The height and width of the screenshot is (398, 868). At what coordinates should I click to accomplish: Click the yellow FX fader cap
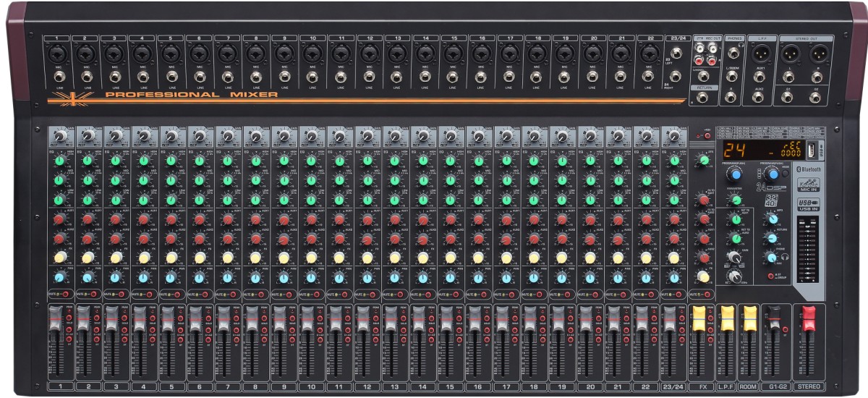point(699,317)
